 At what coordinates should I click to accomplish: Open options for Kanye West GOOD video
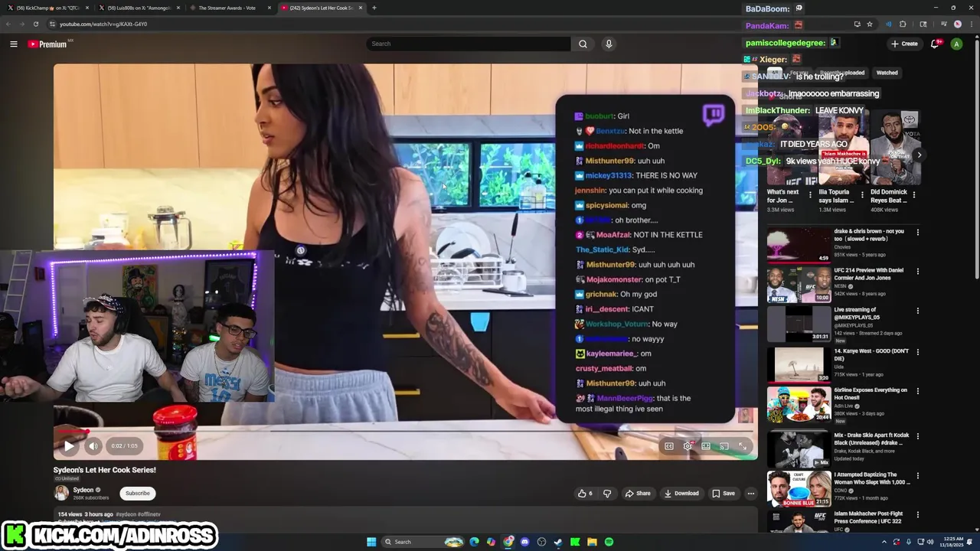tap(918, 351)
